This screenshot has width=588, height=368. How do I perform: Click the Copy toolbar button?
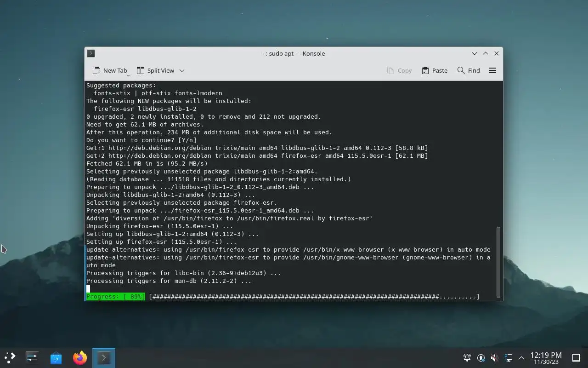tap(399, 70)
